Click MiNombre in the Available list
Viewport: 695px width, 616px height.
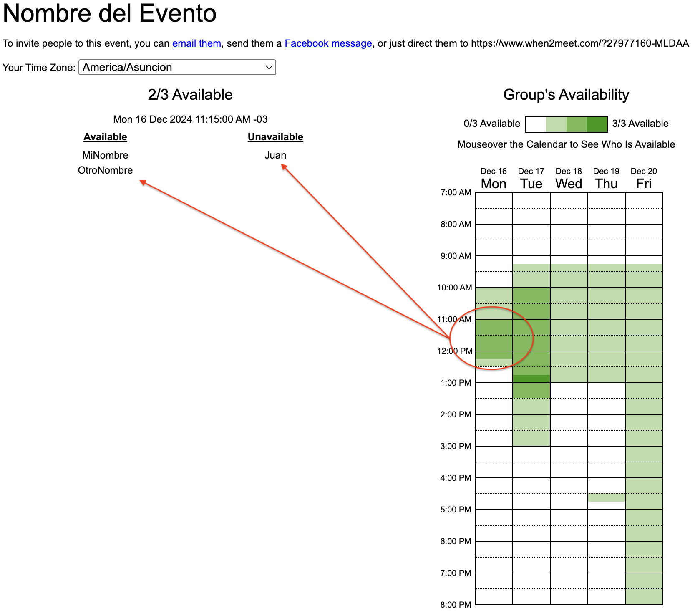(x=105, y=155)
